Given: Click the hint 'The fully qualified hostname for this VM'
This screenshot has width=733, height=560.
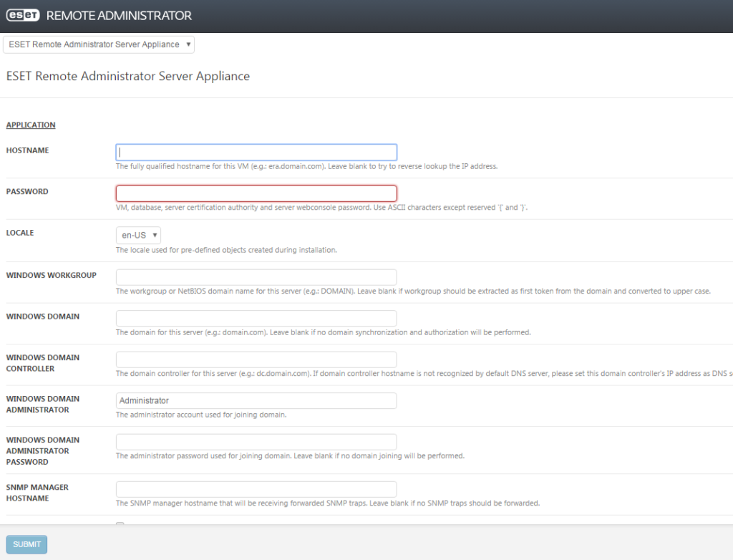Looking at the screenshot, I should tap(306, 166).
